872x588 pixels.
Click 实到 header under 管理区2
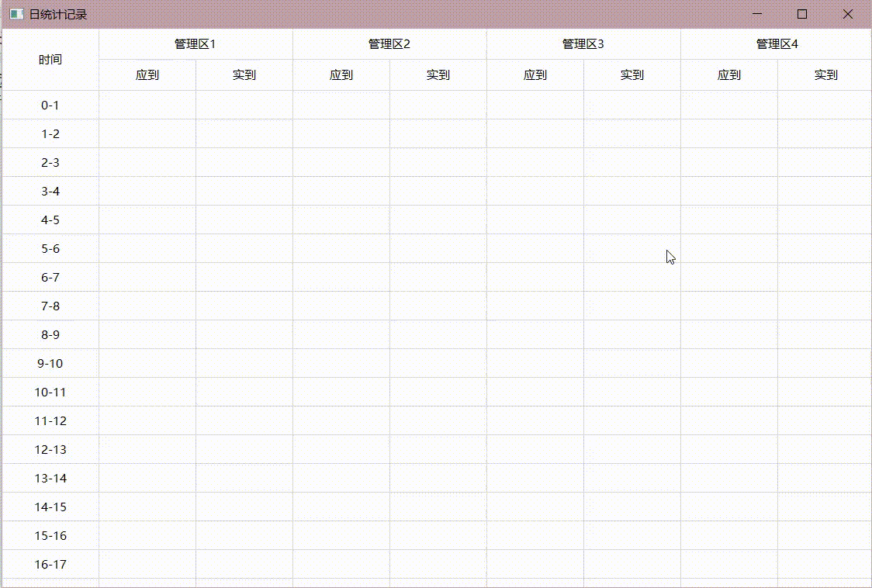[x=438, y=75]
